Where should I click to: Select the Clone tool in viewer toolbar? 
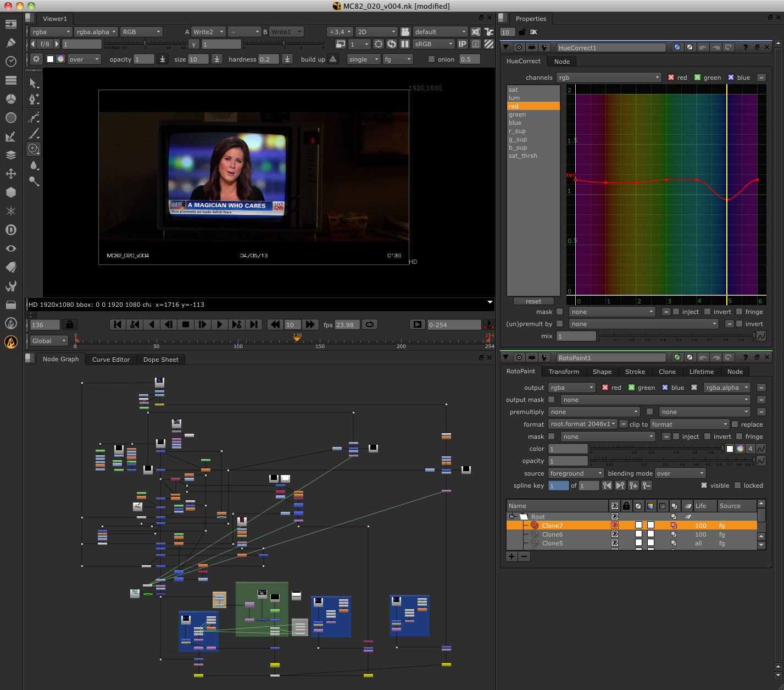point(34,148)
